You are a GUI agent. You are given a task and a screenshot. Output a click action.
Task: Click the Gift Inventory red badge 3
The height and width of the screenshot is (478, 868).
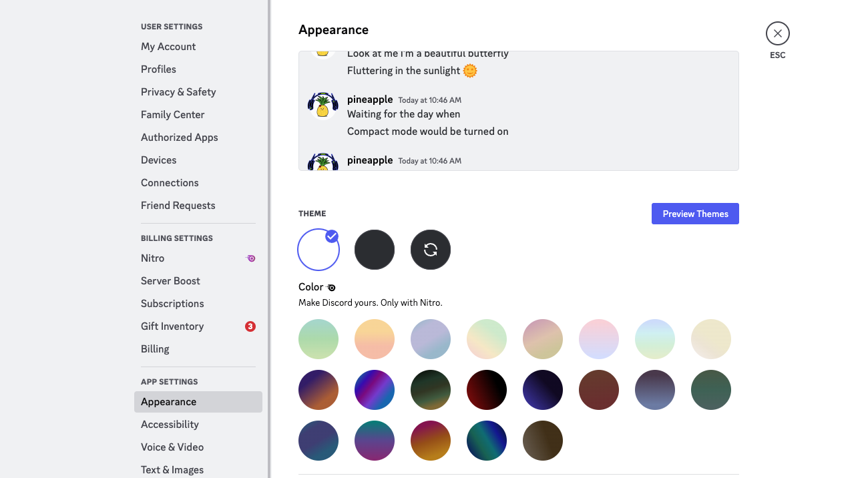[x=250, y=326]
